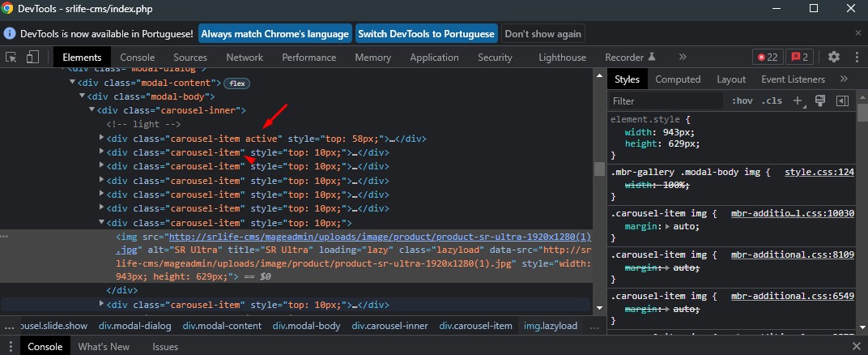Click Switch DevTools to Portuguese
Image resolution: width=868 pixels, height=355 pixels.
click(426, 34)
